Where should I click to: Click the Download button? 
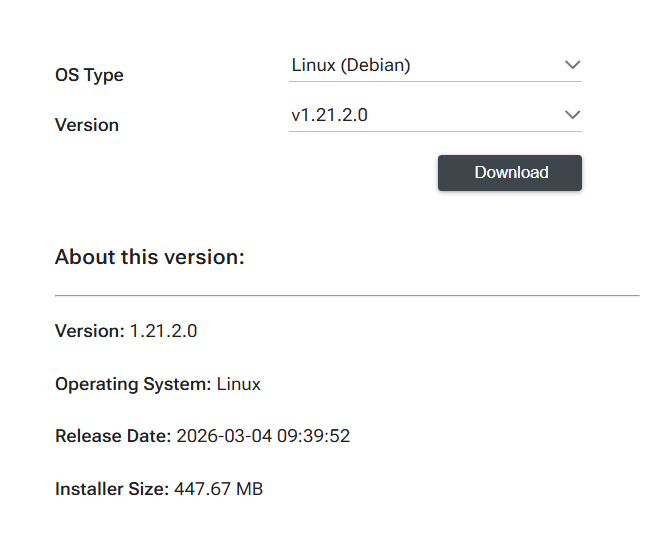tap(510, 173)
